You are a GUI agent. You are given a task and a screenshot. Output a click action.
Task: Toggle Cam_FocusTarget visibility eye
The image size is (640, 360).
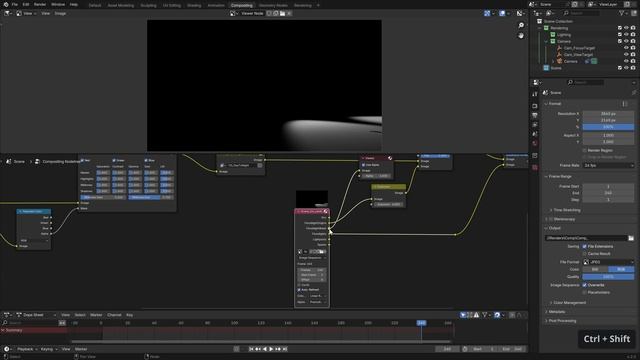pyautogui.click(x=626, y=48)
